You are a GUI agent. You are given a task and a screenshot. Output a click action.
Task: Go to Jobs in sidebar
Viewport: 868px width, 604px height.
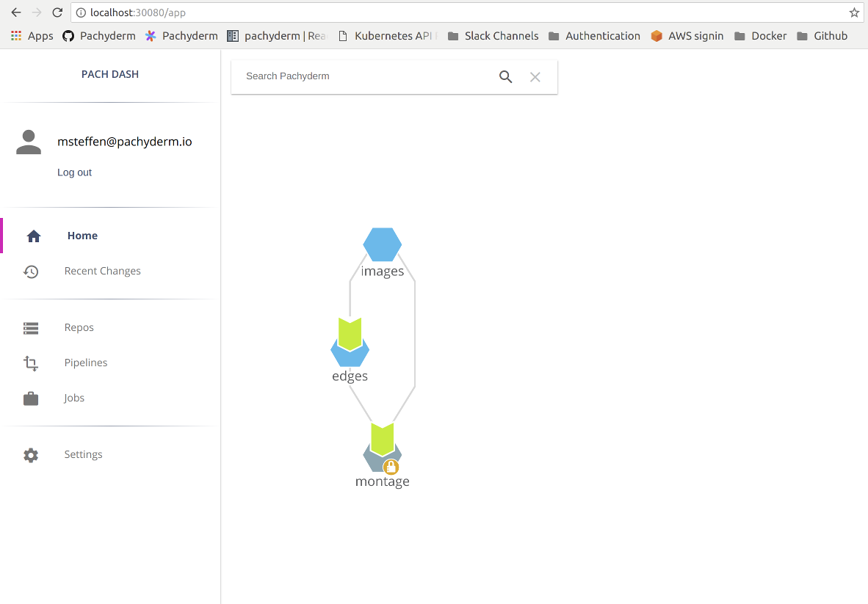pos(74,399)
